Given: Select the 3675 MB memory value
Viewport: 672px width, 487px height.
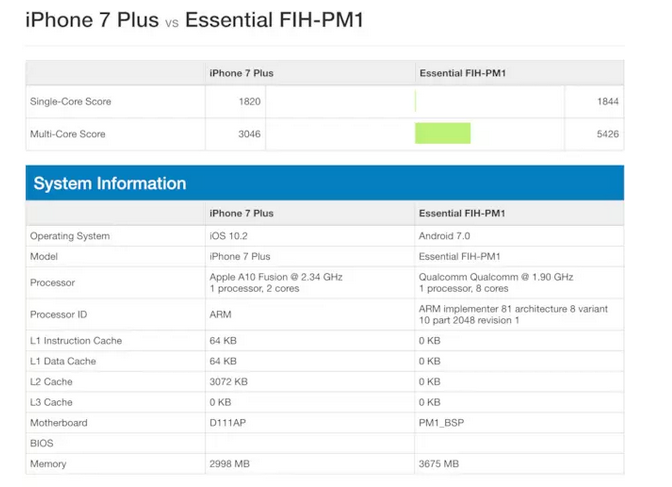Looking at the screenshot, I should [439, 464].
